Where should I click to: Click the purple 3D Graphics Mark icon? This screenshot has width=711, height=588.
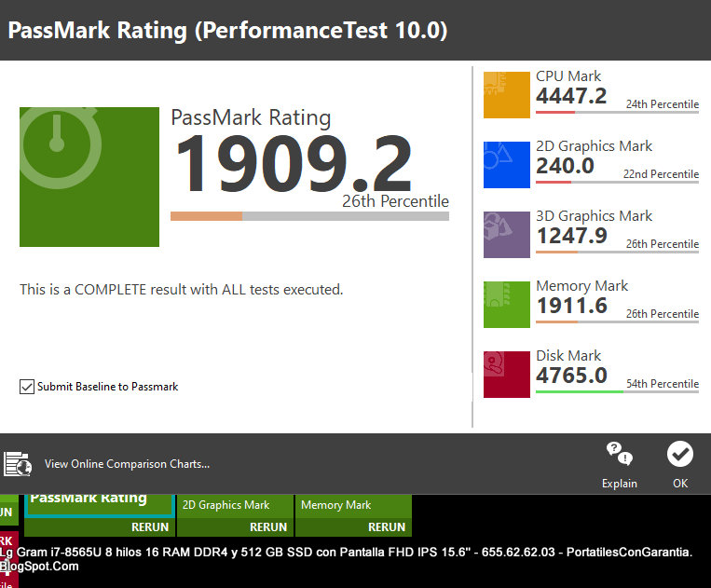pos(507,235)
